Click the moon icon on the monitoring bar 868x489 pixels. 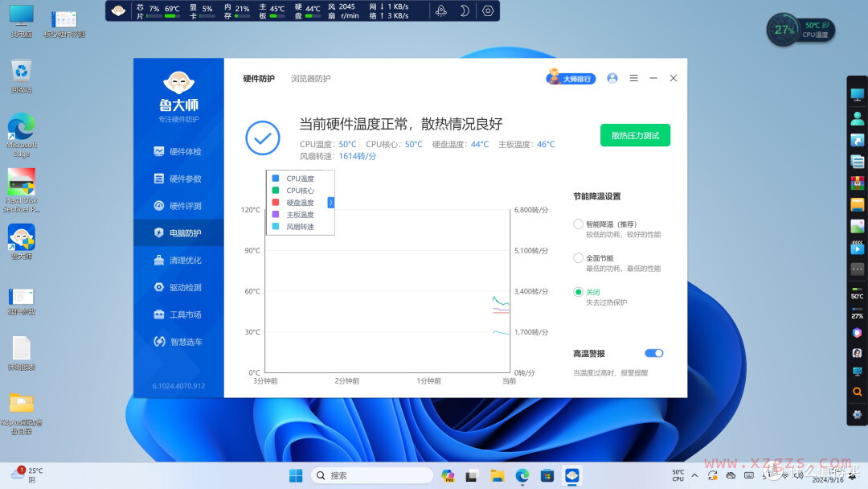(x=465, y=10)
